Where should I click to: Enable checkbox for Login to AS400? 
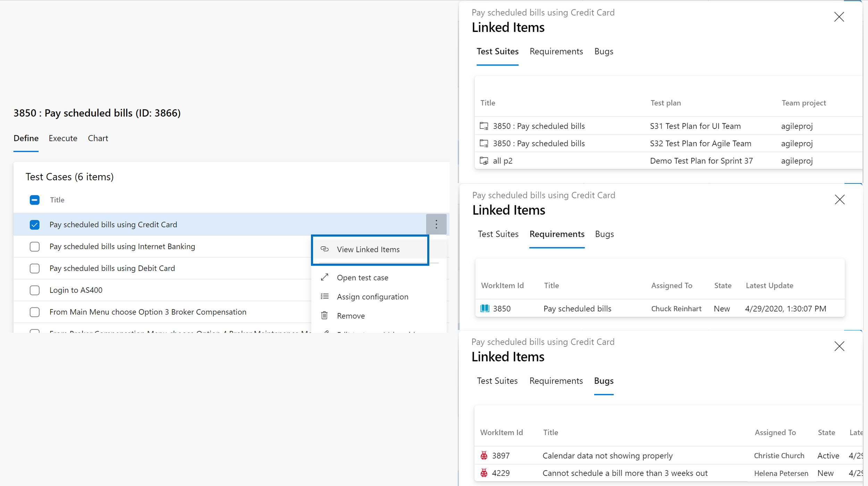(34, 290)
